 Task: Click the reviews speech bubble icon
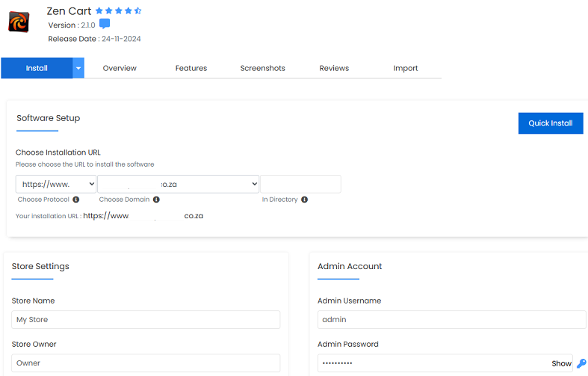coord(105,25)
